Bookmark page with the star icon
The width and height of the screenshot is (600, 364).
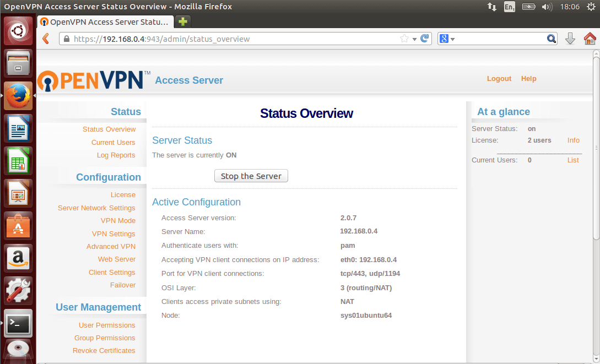(404, 39)
